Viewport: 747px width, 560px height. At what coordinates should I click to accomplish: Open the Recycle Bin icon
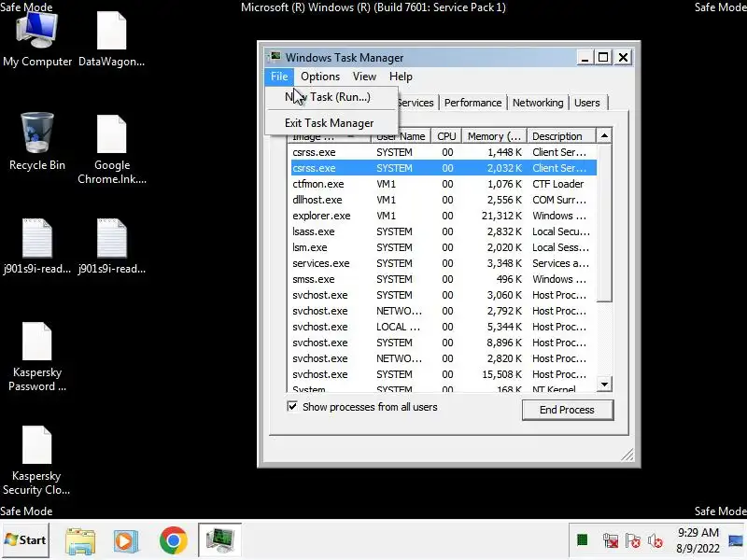pyautogui.click(x=37, y=142)
